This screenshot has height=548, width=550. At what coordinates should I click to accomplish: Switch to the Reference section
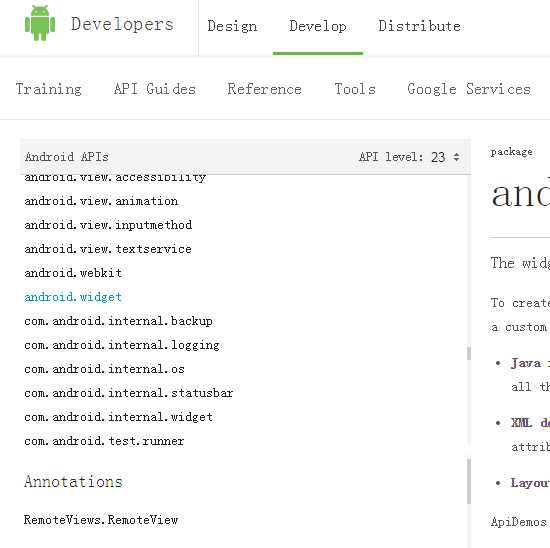(x=264, y=89)
